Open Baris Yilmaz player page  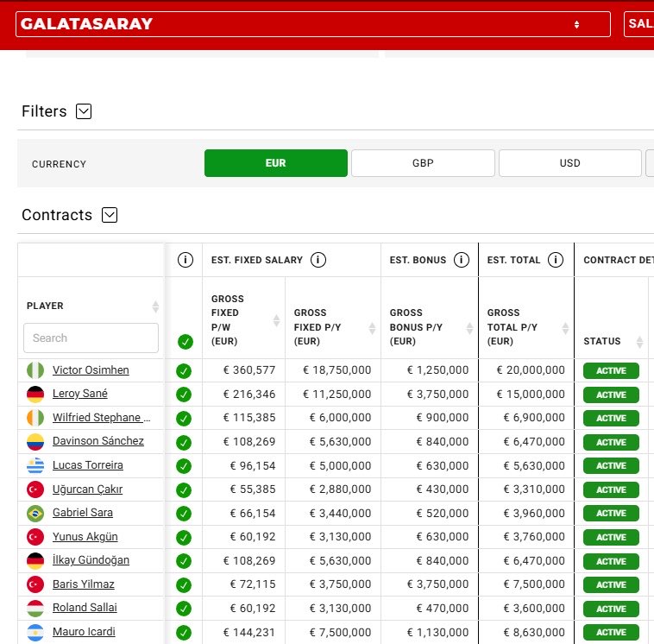point(84,584)
